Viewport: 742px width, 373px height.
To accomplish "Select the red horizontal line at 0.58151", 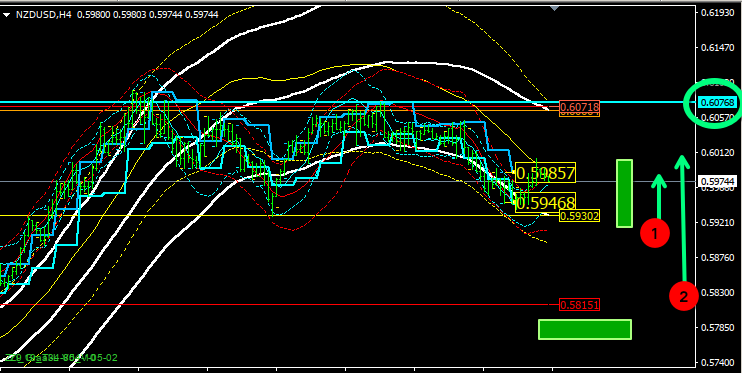I will click(x=274, y=304).
